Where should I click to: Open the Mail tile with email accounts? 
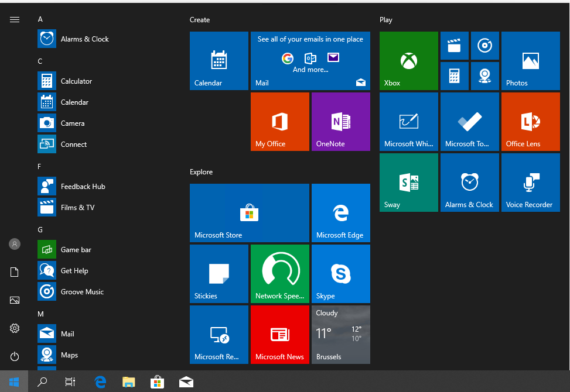point(310,61)
